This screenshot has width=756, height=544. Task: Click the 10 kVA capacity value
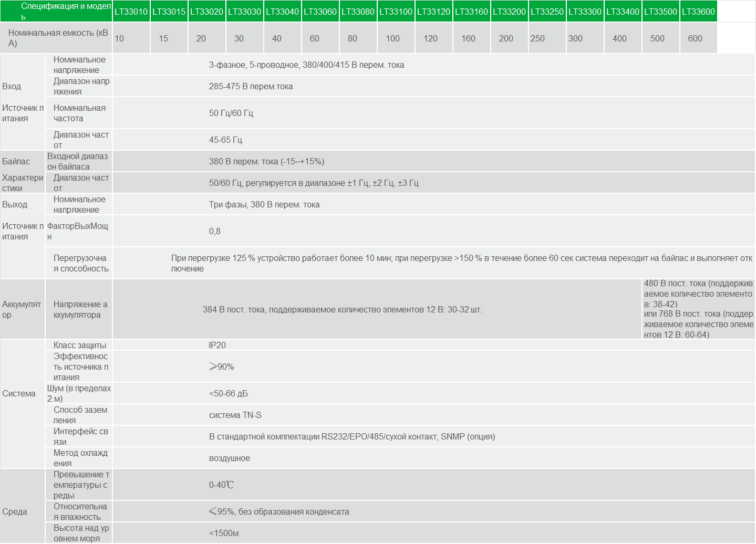[x=120, y=38]
